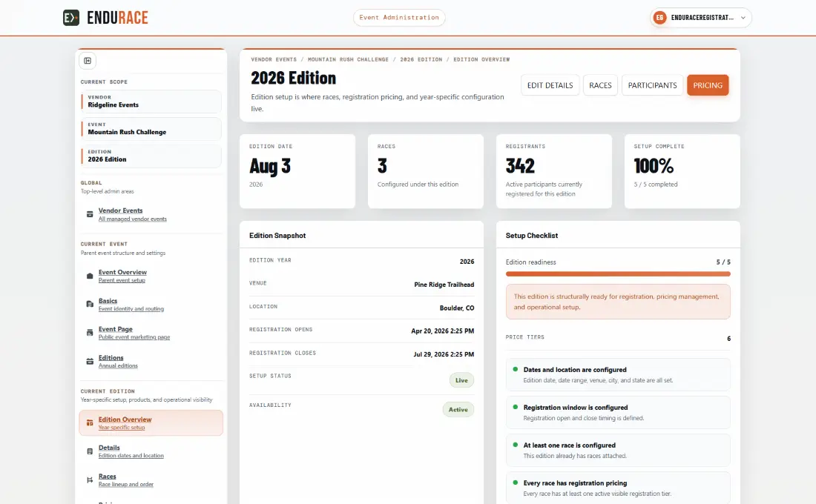Click the Mountain Rush Challenge breadcrumb
This screenshot has height=504, width=816.
[348, 60]
